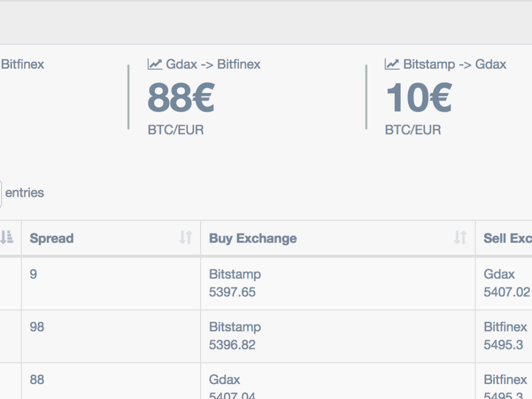Click Gdax 5407.02 sell cell
This screenshot has width=532, height=399.
[x=504, y=284]
